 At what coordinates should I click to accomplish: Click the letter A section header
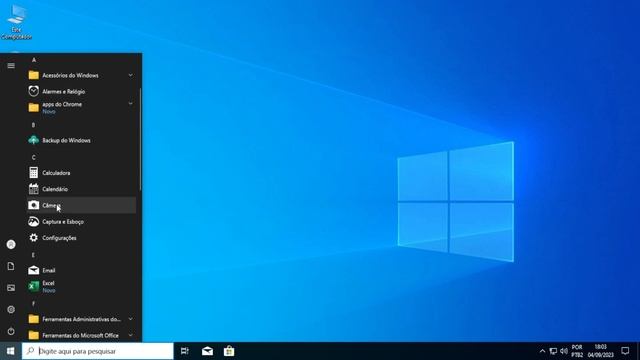pyautogui.click(x=34, y=60)
